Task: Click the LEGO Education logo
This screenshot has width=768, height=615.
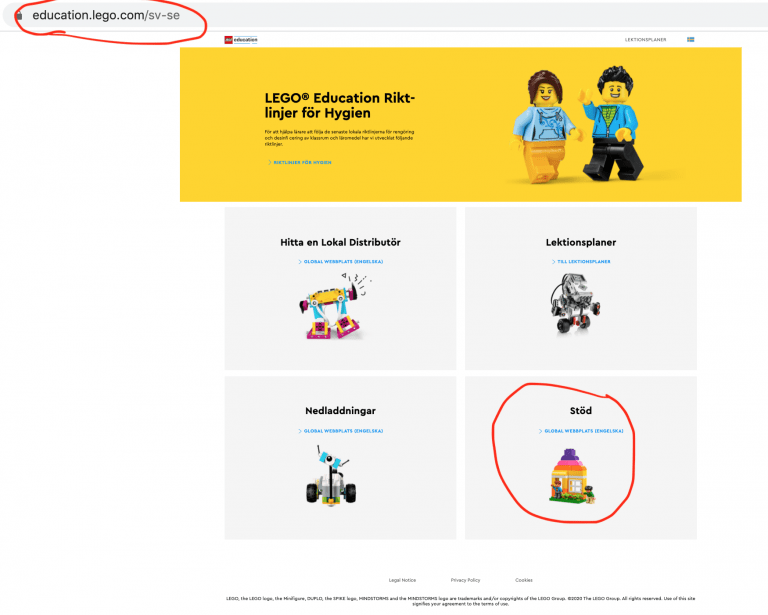Action: [240, 40]
